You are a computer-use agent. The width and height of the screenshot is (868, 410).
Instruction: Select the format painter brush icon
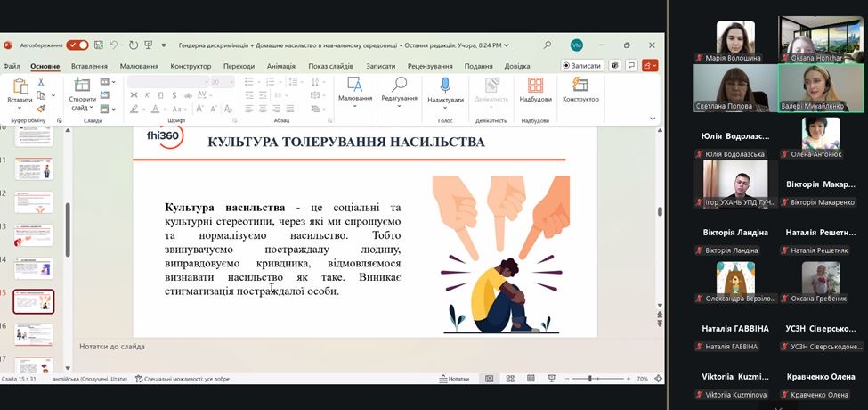[41, 109]
